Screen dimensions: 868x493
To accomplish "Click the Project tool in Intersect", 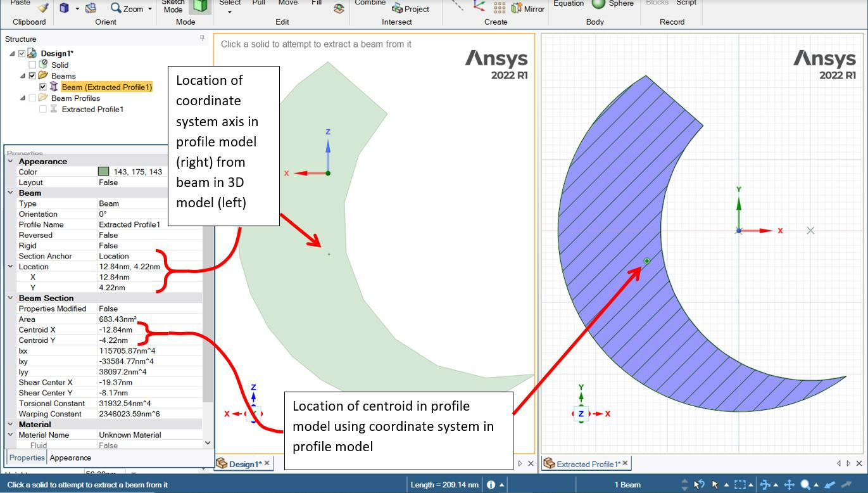I will [x=410, y=9].
